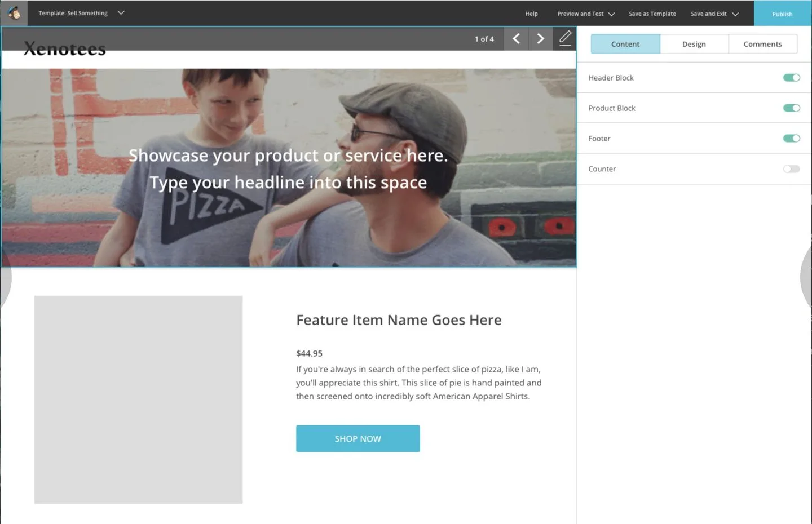Image resolution: width=812 pixels, height=524 pixels.
Task: Select the Content tab
Action: pyautogui.click(x=625, y=43)
